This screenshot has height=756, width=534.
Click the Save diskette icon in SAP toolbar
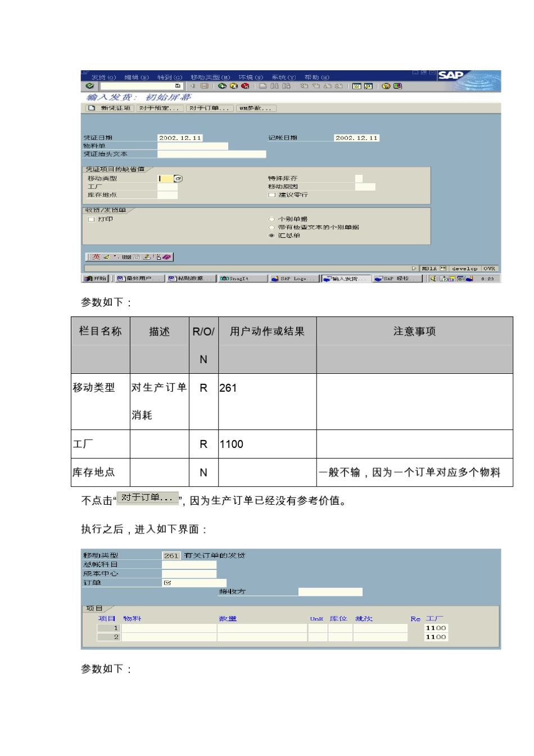(205, 86)
